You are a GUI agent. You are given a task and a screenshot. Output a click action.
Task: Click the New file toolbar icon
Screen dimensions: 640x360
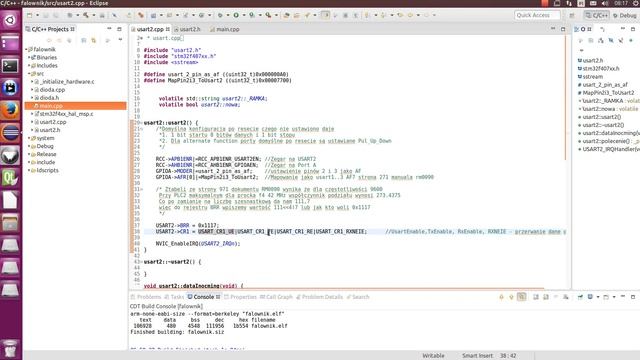pos(29,15)
